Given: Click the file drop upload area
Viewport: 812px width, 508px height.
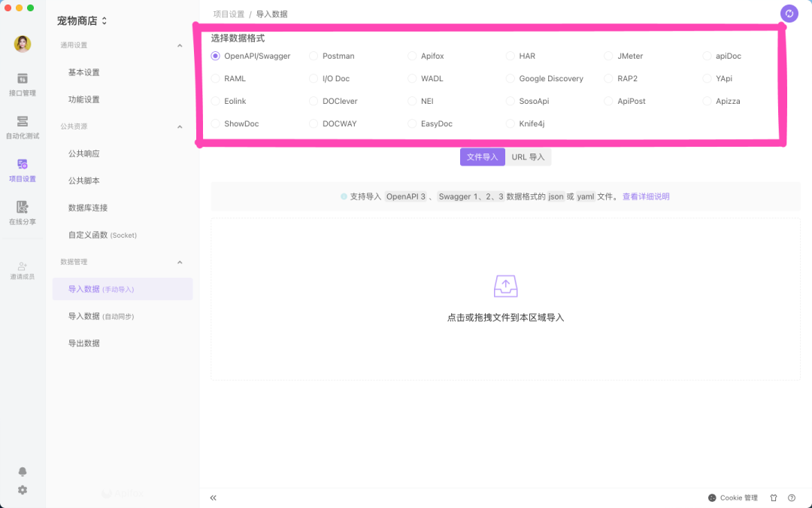Looking at the screenshot, I should coord(505,299).
